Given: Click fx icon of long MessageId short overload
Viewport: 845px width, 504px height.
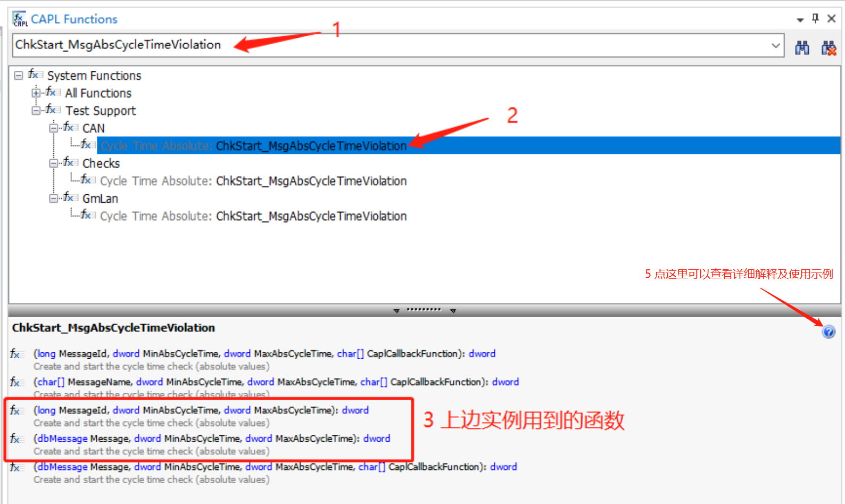Looking at the screenshot, I should click(17, 411).
